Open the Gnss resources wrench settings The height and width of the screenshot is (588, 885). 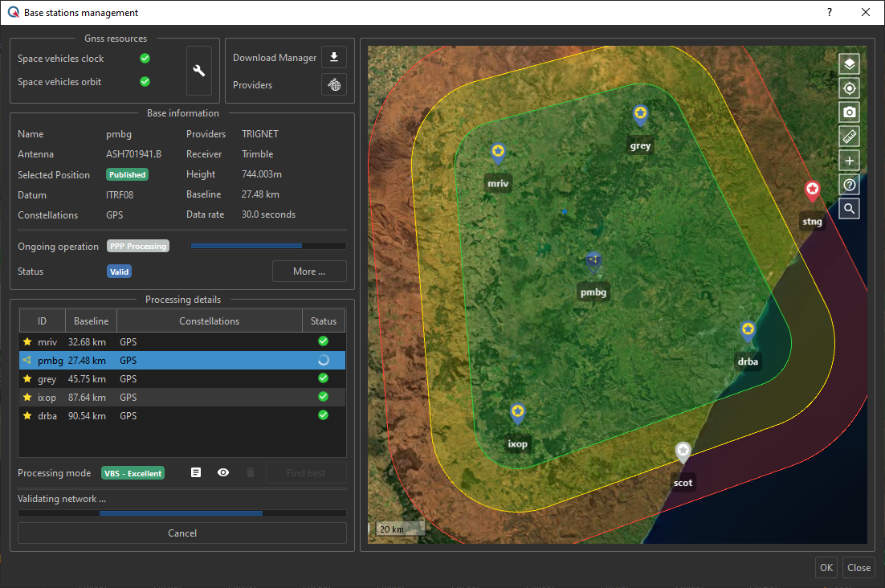[198, 71]
